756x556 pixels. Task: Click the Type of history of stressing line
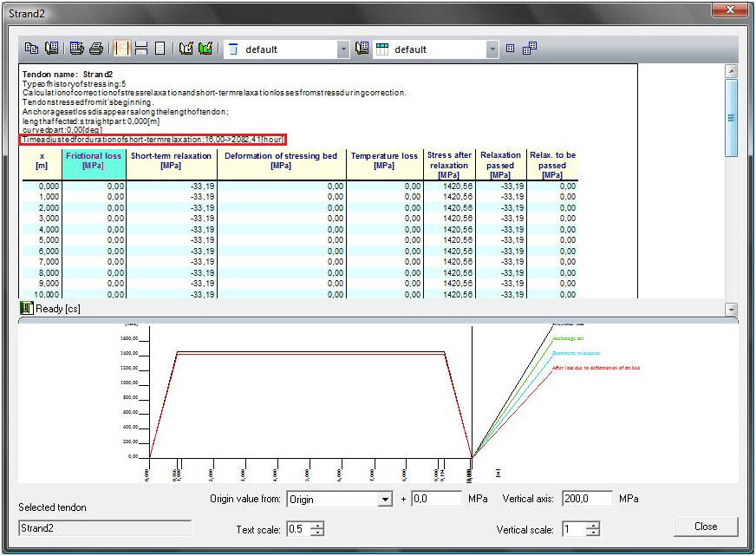pyautogui.click(x=75, y=83)
